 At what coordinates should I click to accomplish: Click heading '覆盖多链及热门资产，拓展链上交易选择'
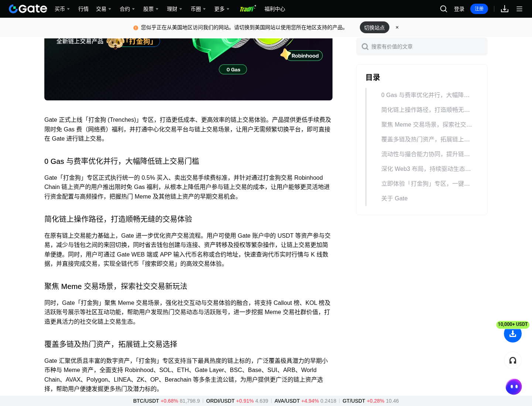pos(111,344)
